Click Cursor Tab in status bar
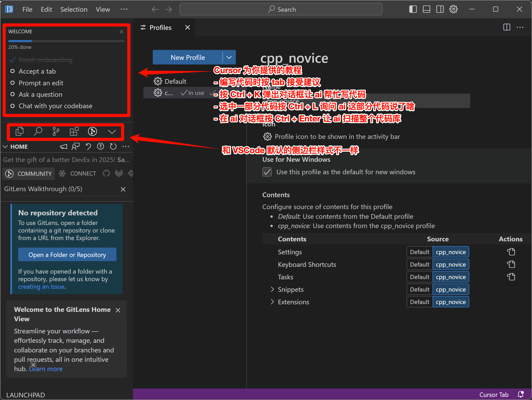532x400 pixels. pos(494,395)
